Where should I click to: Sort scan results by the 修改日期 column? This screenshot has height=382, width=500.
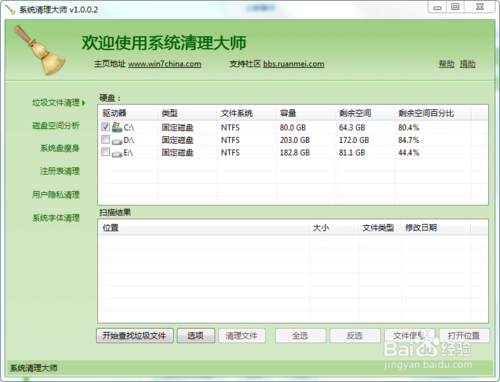coord(436,228)
